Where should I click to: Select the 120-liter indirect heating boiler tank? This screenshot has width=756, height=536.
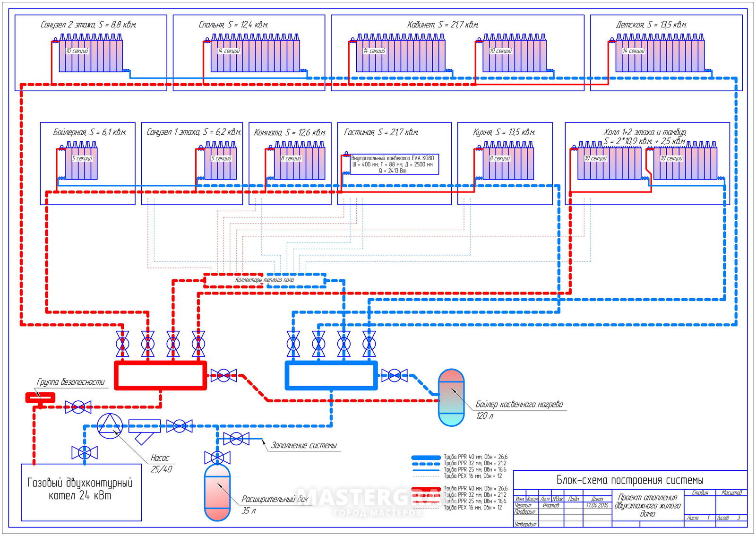pos(451,397)
